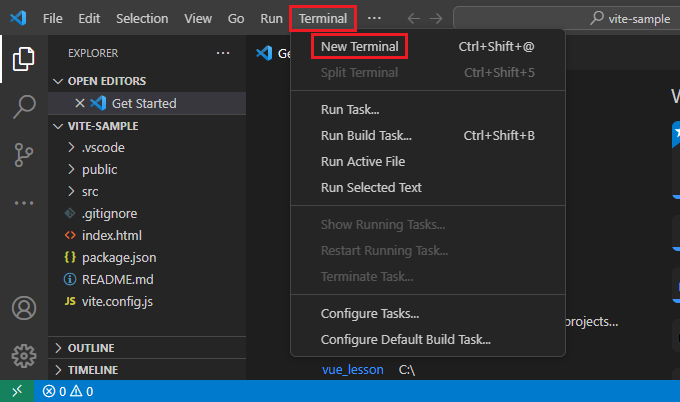Open the vue_lesson recent project link
The image size is (680, 402).
(x=353, y=369)
